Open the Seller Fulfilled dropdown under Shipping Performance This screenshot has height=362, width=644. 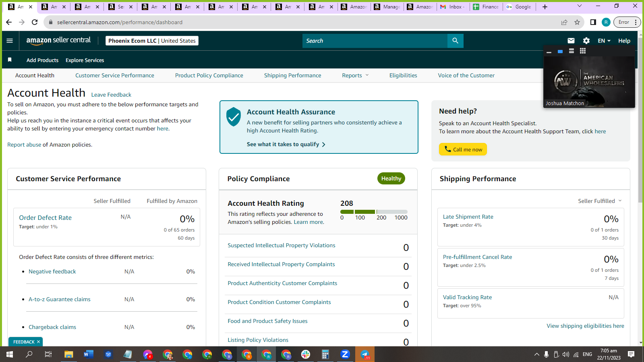tap(600, 201)
